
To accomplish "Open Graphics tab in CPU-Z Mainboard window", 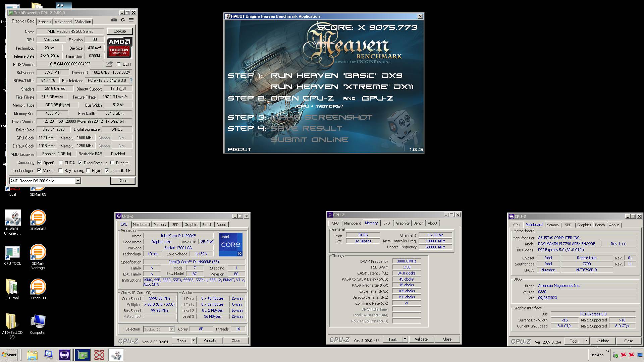I will (x=584, y=225).
